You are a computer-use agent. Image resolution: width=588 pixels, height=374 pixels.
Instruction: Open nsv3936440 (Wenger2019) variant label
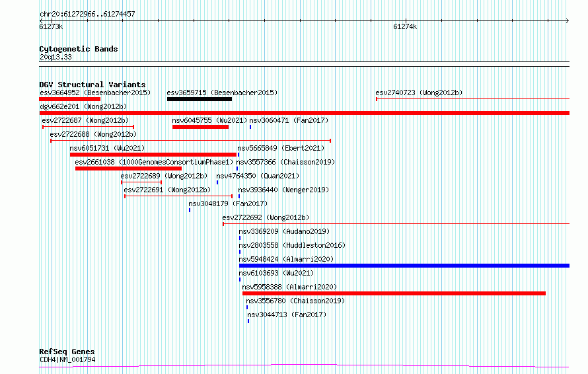click(283, 190)
